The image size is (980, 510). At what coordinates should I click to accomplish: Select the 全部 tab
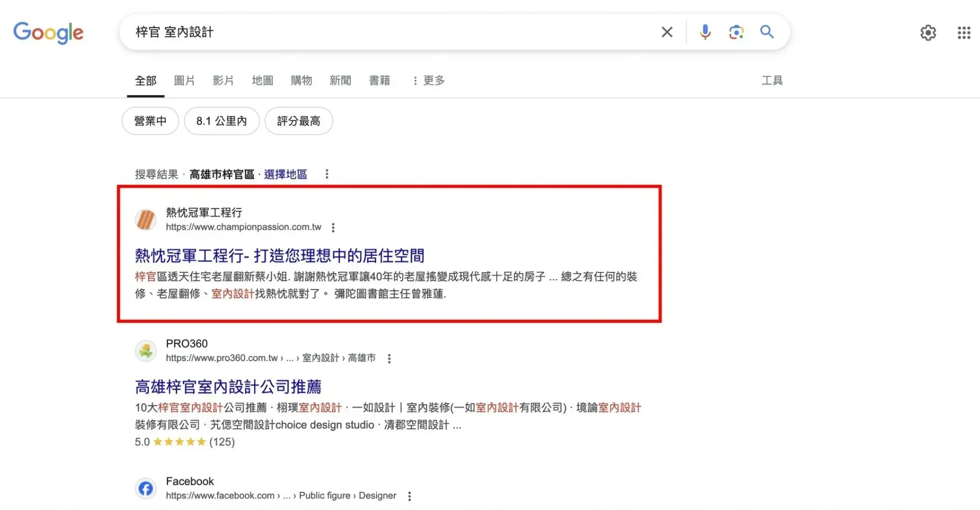[146, 81]
